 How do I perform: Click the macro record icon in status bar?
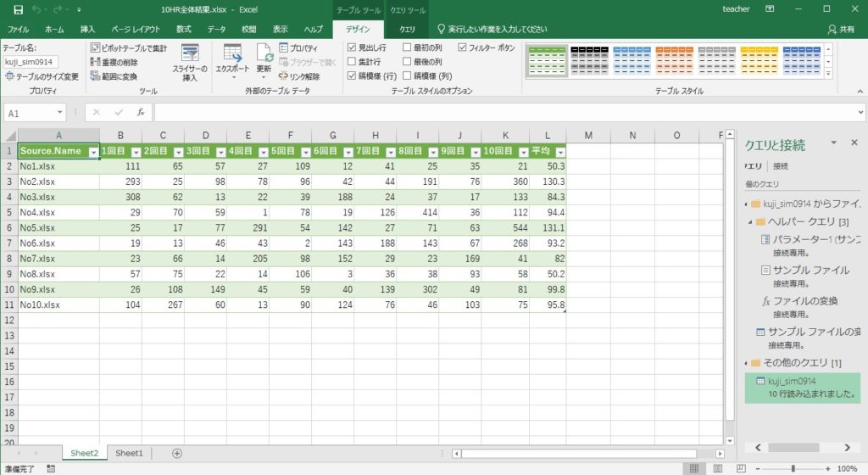(x=51, y=469)
